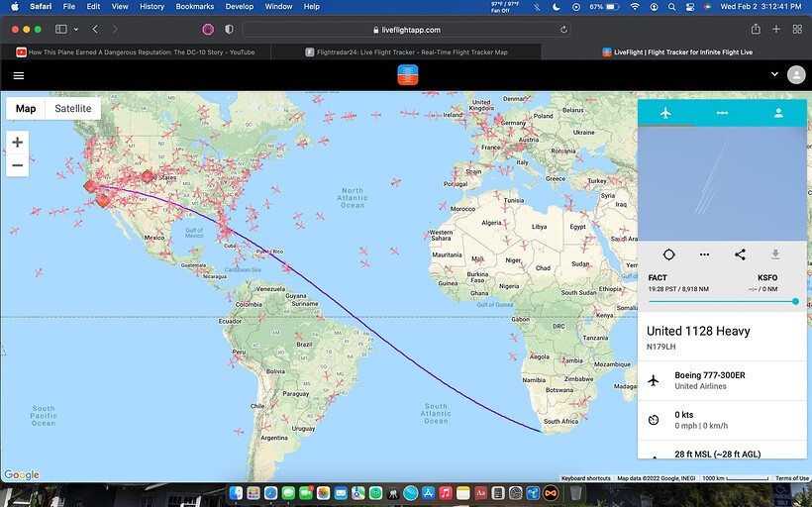
Task: Switch to the Flightradar24 tab
Action: tap(406, 51)
